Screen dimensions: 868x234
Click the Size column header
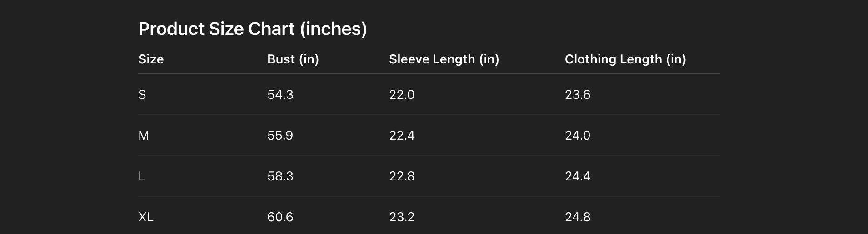pyautogui.click(x=151, y=59)
